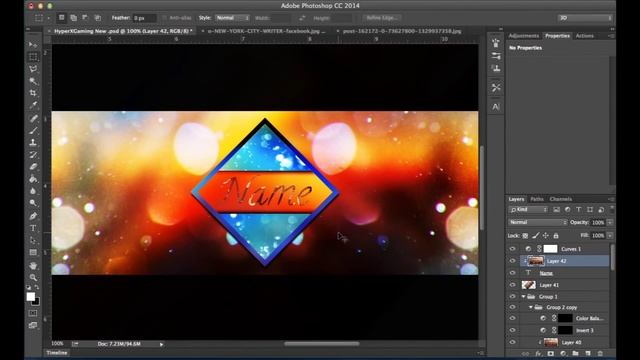Hide Group 2 copy visibility eye

click(x=513, y=307)
